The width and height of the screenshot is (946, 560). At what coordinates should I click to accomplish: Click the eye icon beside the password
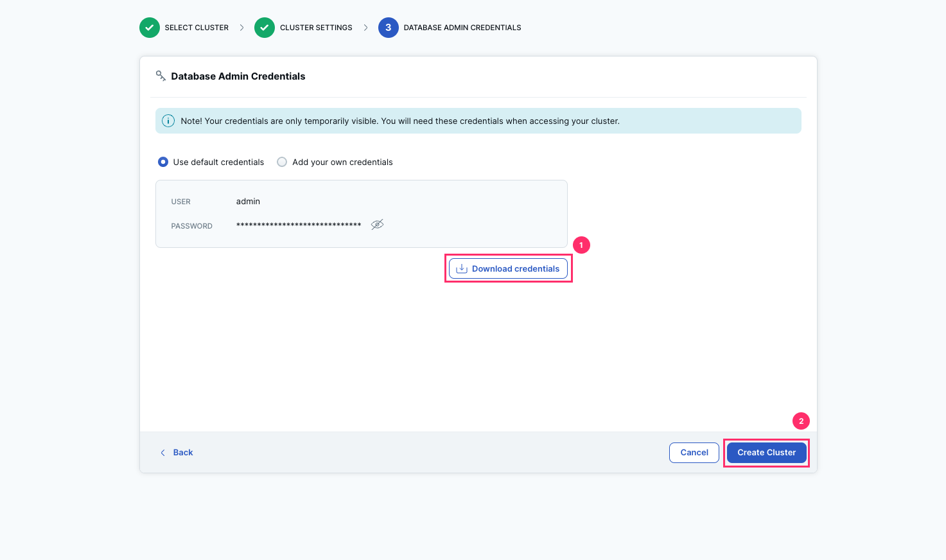[377, 223]
